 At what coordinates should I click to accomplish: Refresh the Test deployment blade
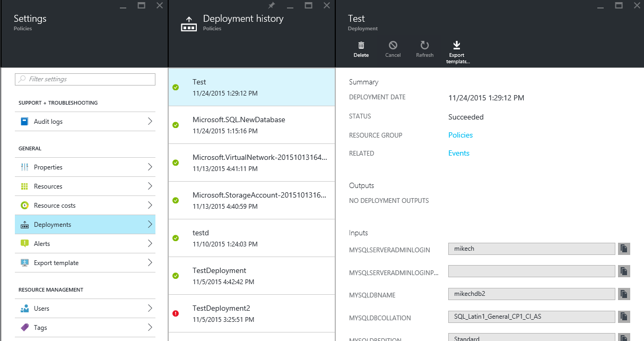(424, 45)
